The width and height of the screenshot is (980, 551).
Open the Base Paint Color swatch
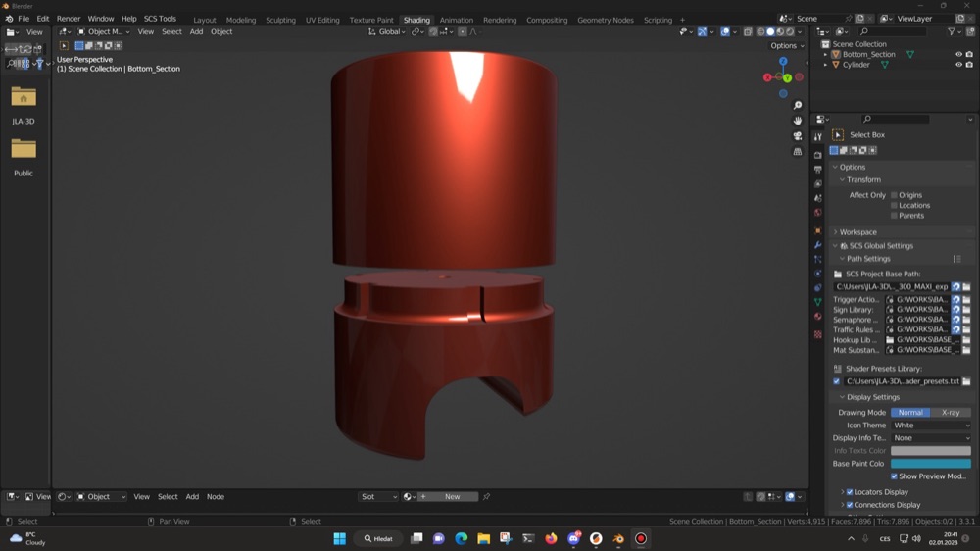pyautogui.click(x=931, y=464)
